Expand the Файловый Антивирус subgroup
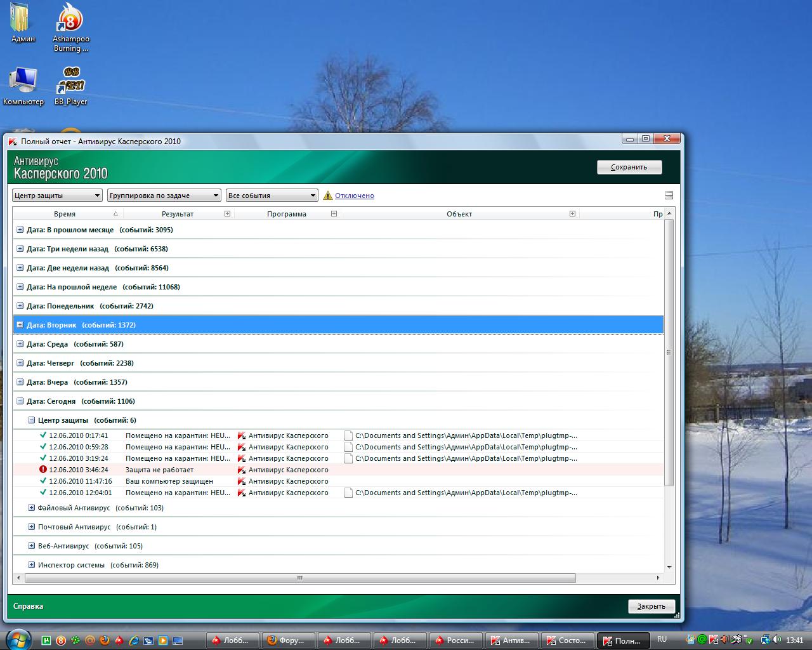812x650 pixels. point(32,508)
